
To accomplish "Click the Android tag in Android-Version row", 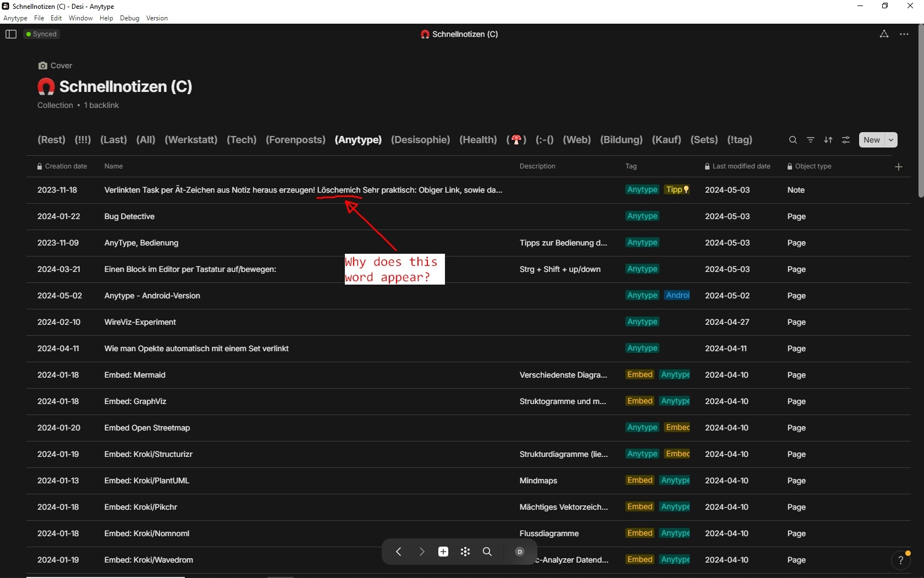I will 677,296.
